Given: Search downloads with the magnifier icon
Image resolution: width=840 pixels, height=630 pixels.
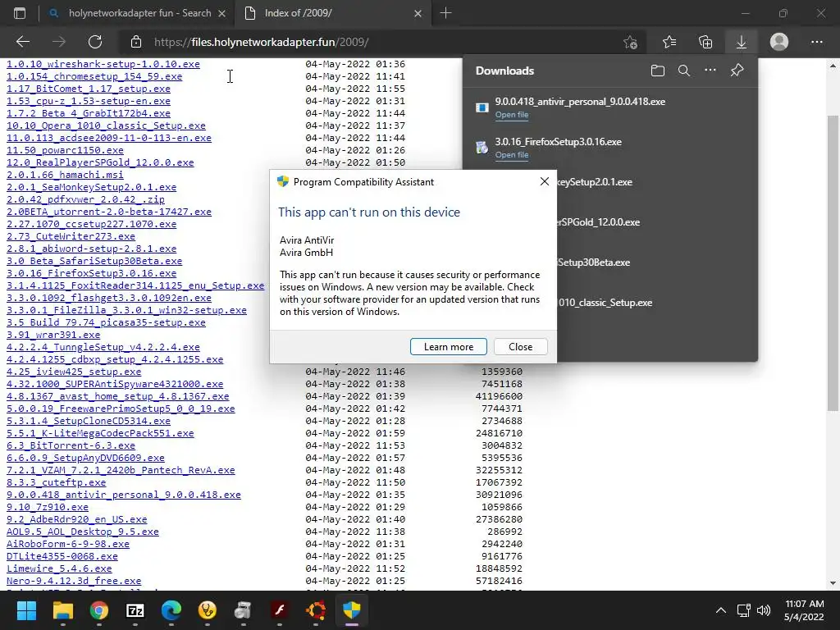Looking at the screenshot, I should [x=684, y=71].
